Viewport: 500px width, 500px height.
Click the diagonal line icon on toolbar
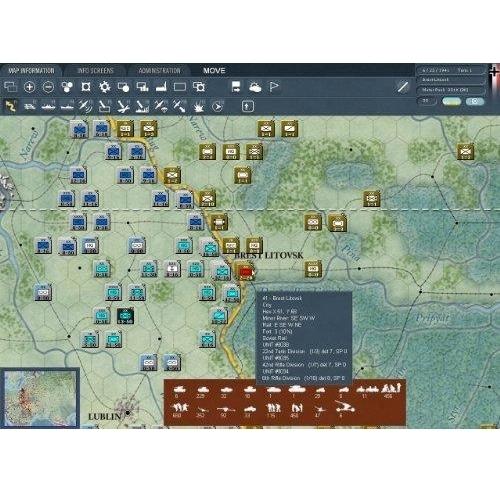[403, 87]
